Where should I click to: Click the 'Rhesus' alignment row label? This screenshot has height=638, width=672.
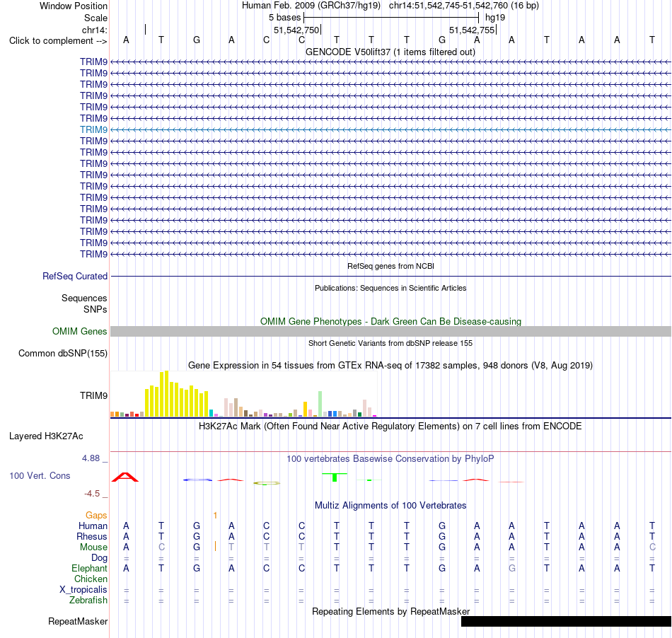tap(92, 536)
